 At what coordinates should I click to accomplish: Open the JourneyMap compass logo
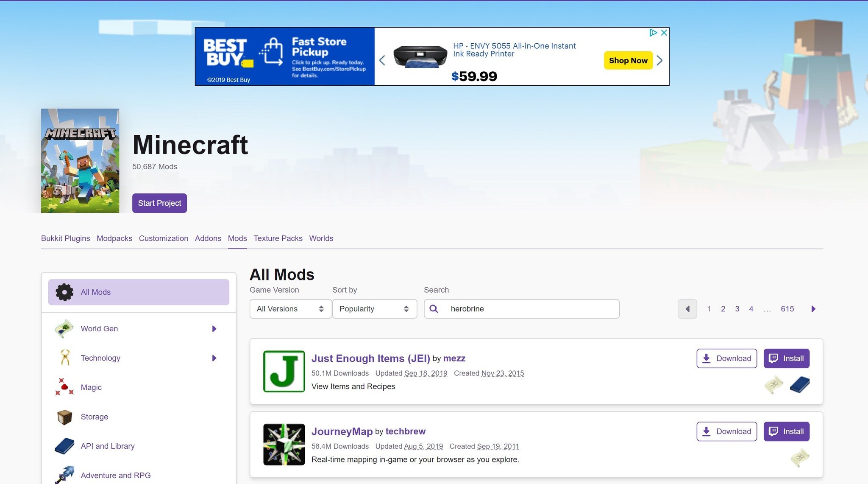[x=284, y=444]
